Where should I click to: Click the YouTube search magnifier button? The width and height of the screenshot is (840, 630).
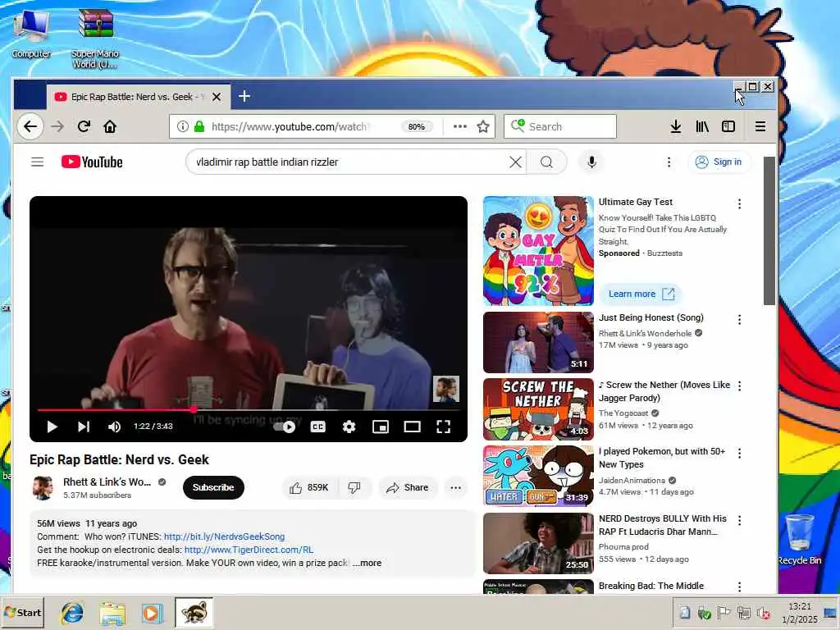(546, 162)
